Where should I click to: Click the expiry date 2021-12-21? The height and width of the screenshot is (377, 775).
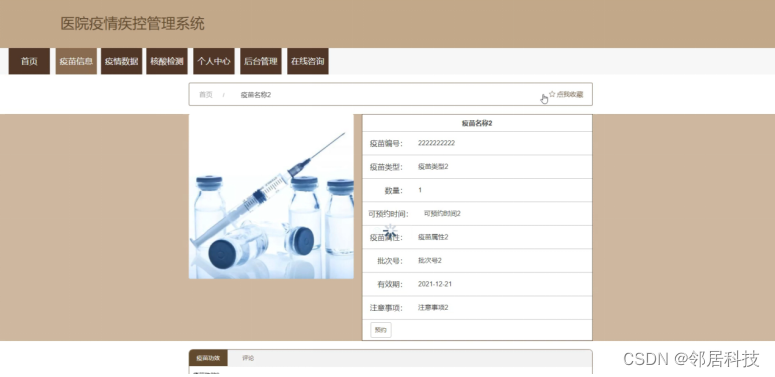click(435, 284)
